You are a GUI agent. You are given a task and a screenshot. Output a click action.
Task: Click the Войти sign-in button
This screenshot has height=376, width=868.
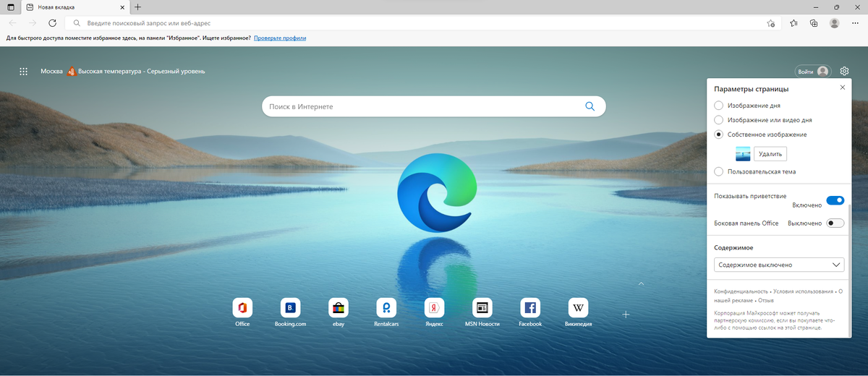[x=812, y=72]
